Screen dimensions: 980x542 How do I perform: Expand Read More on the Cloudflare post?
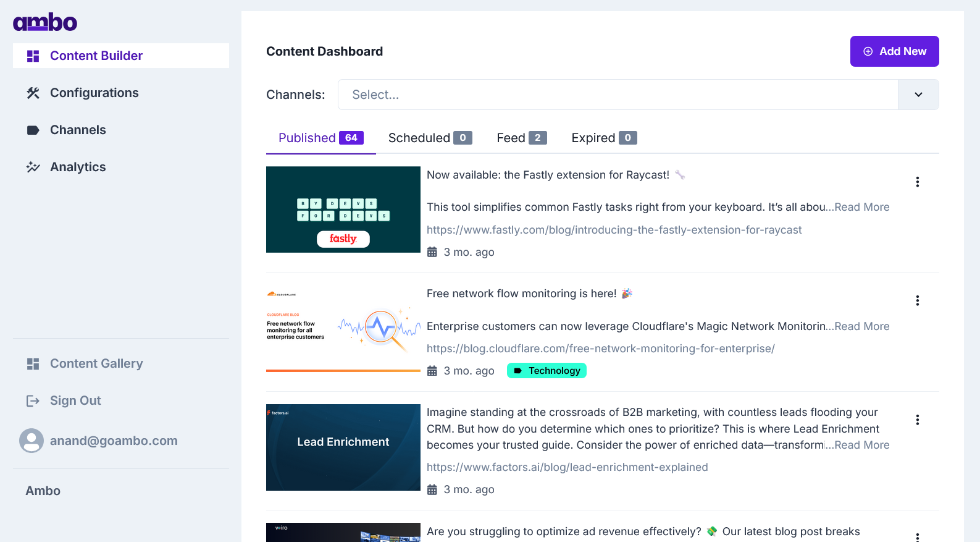[862, 326]
